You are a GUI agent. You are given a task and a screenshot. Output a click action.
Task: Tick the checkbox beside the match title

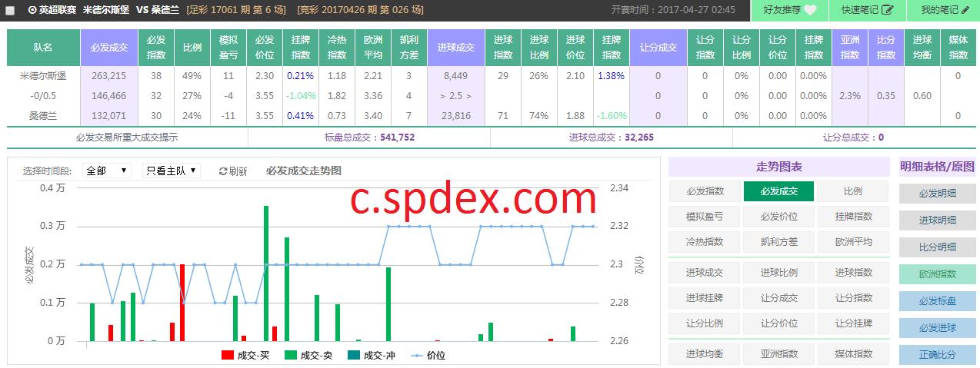click(x=10, y=11)
